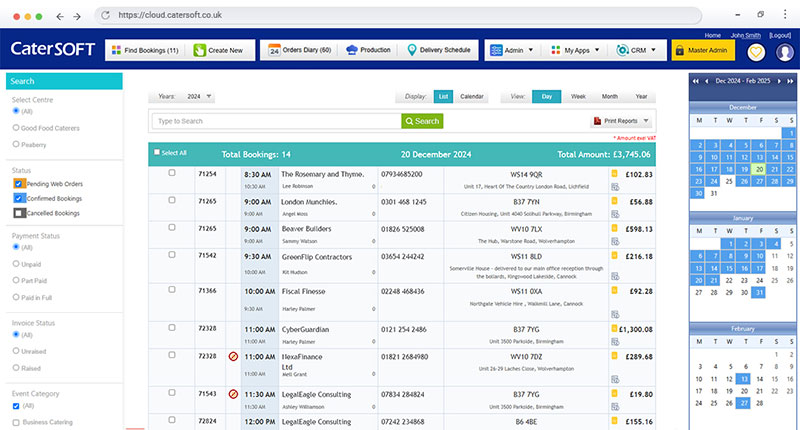800x430 pixels.
Task: Click the green Search button
Action: 422,121
